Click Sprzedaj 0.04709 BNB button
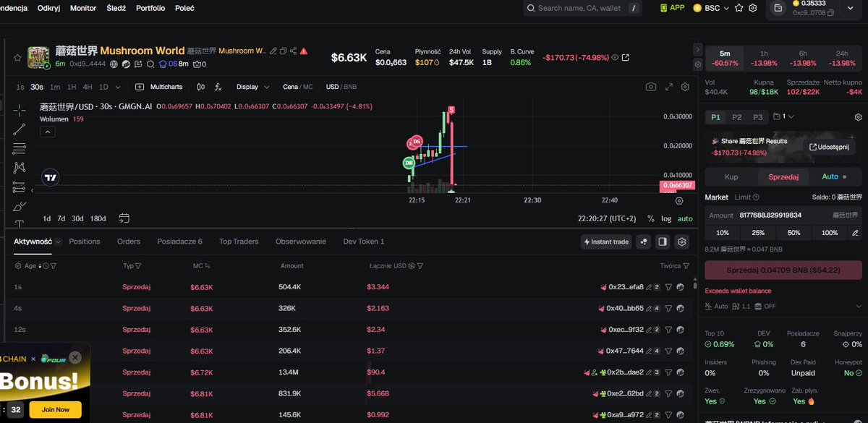This screenshot has height=423, width=868. tap(783, 270)
